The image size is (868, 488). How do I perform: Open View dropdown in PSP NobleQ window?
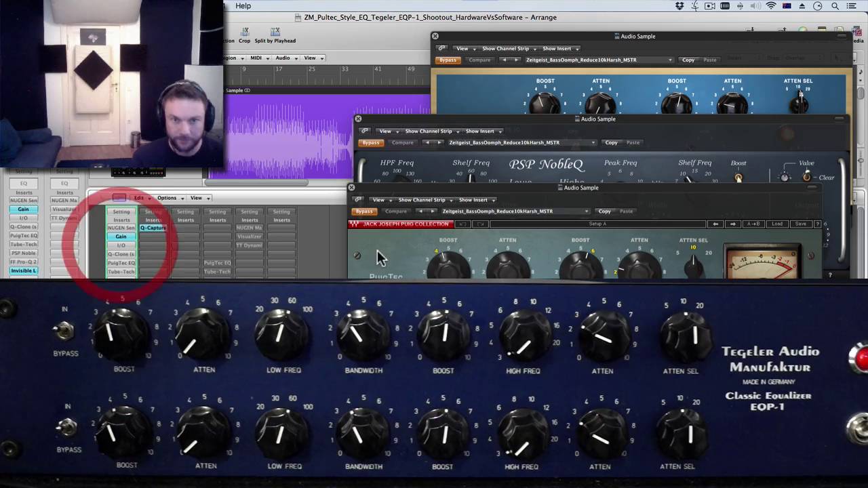(x=387, y=131)
